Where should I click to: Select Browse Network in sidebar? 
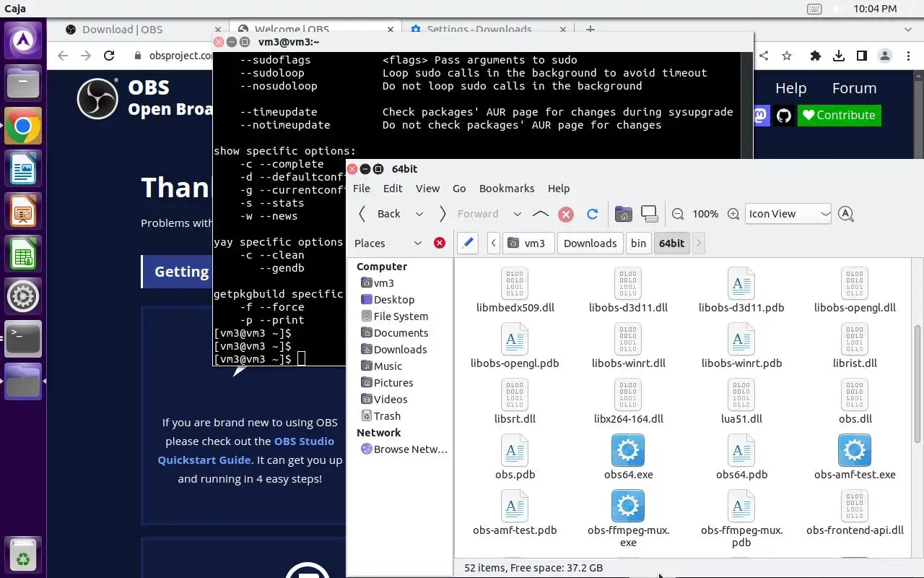coord(404,449)
